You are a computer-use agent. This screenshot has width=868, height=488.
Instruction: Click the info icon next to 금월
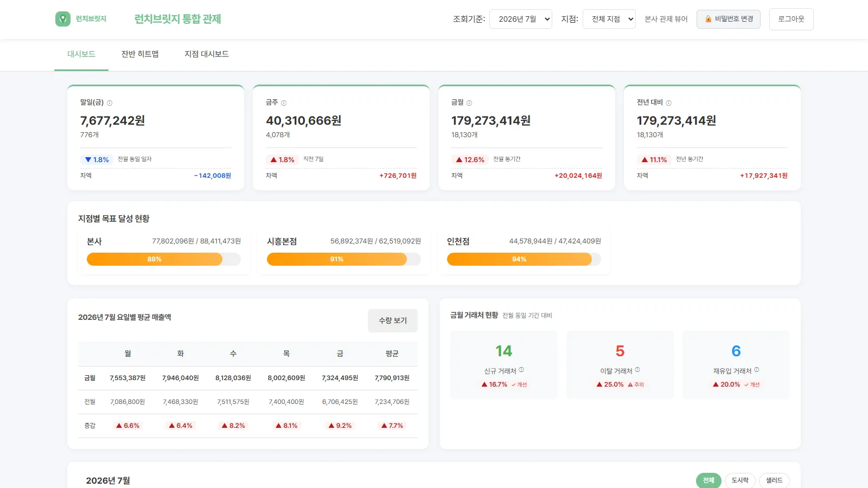tap(469, 103)
